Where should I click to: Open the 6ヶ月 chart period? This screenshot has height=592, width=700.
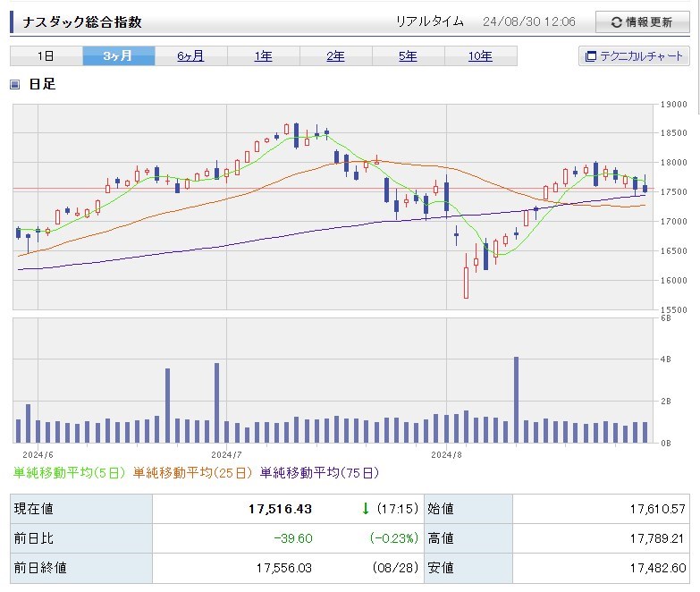(x=190, y=56)
